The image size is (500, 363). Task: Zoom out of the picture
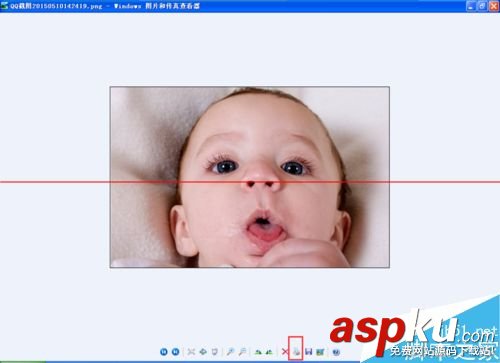[x=242, y=352]
